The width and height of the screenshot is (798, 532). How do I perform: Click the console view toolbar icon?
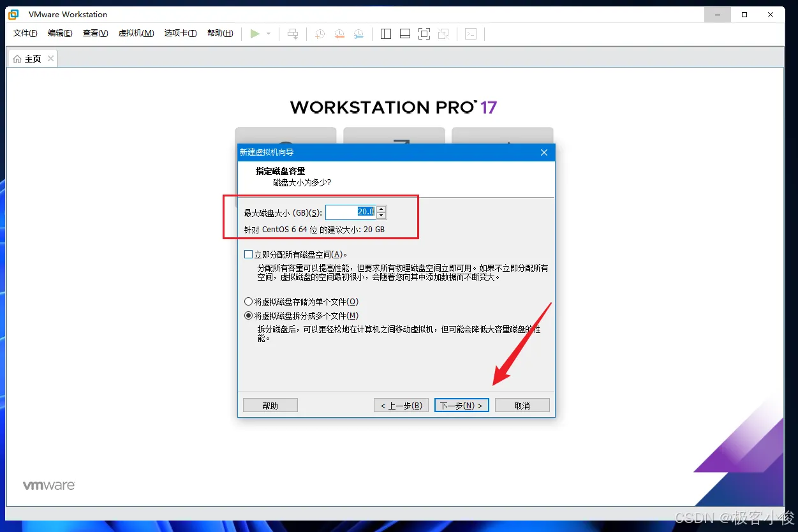(x=471, y=34)
